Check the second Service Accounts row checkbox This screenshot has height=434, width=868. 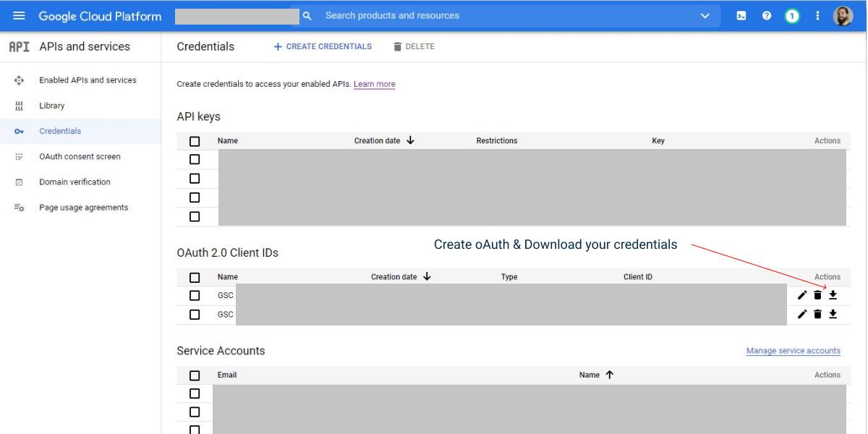[x=195, y=412]
